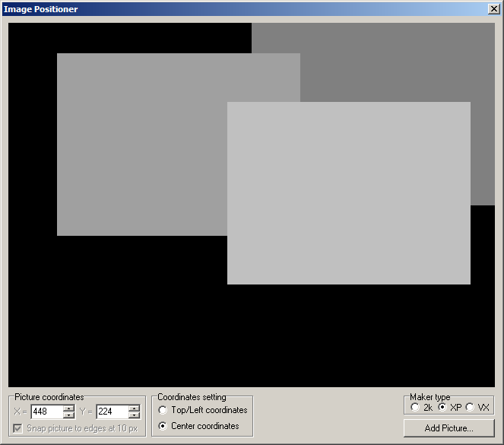This screenshot has width=504, height=445.
Task: Choose the VX maker type
Action: click(471, 407)
